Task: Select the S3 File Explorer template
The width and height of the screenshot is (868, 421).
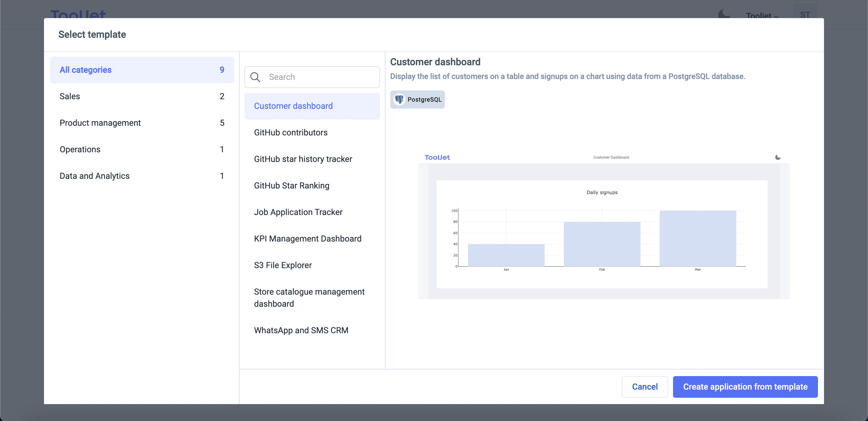Action: [x=283, y=265]
